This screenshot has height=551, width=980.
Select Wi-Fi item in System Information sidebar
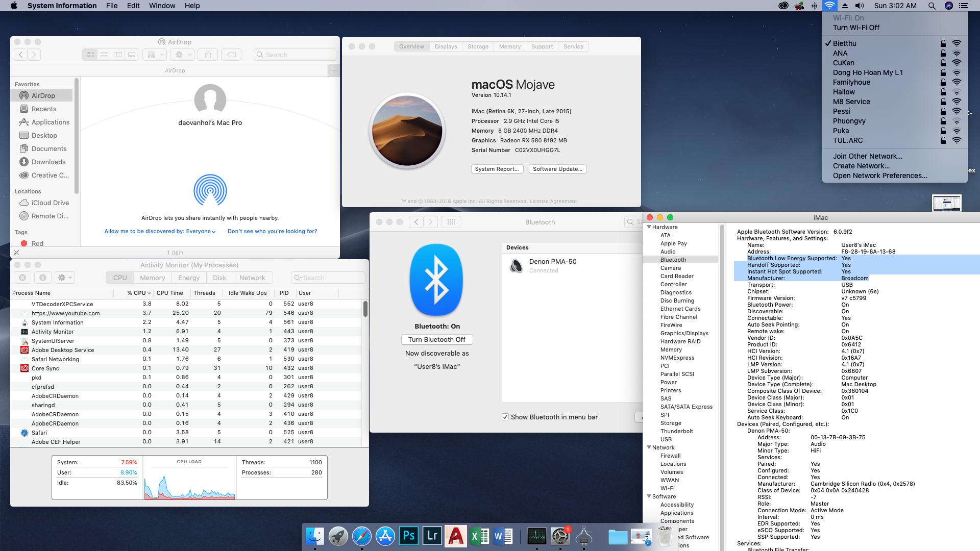pyautogui.click(x=667, y=488)
